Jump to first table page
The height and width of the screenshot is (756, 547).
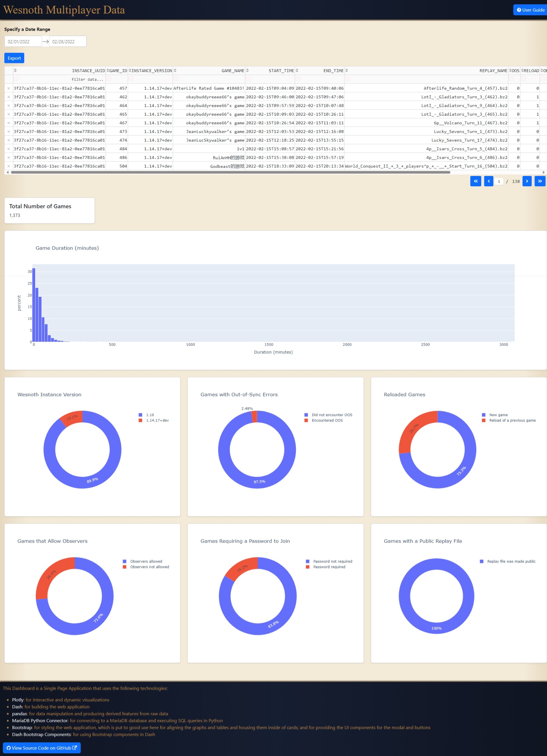476,181
